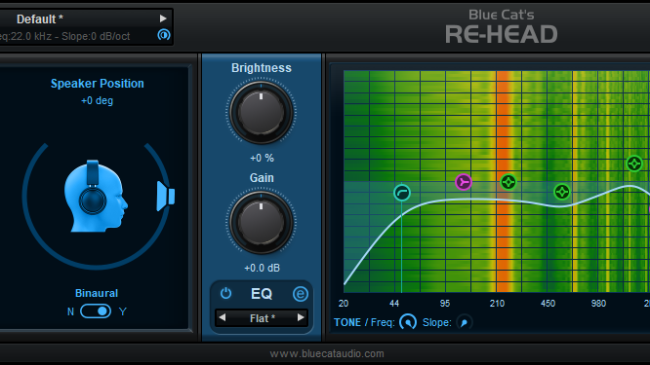Click the 20 frequency axis label
This screenshot has width=650, height=365.
pyautogui.click(x=343, y=304)
